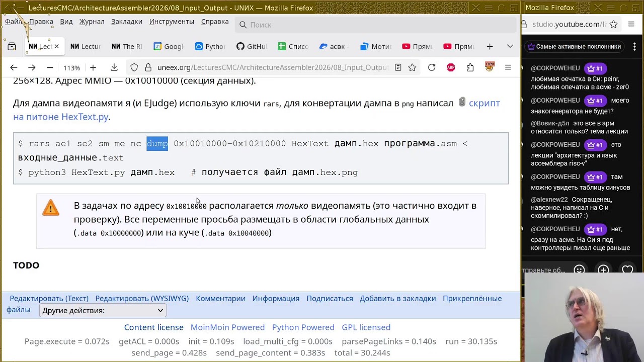
Task: Open the Adblock Plus extension icon
Action: click(451, 67)
